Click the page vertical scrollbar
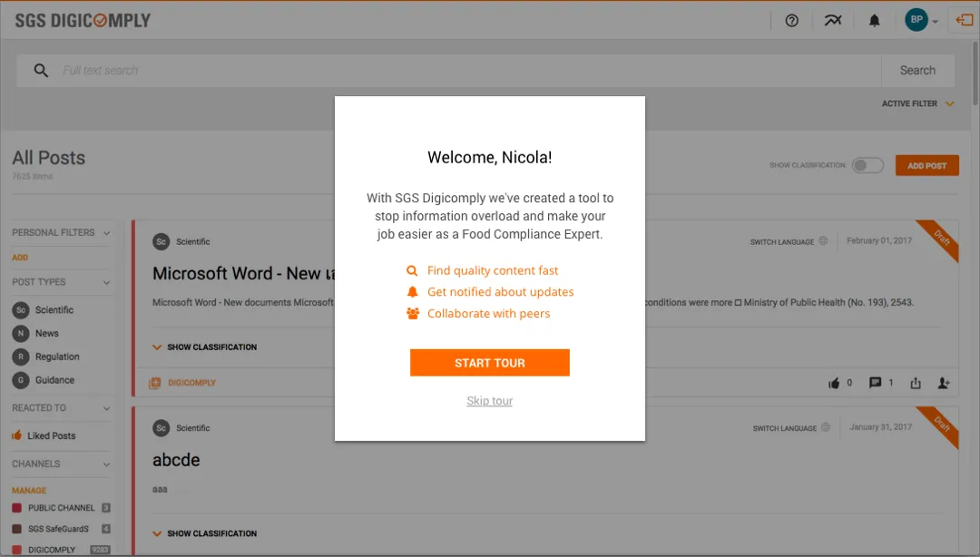Viewport: 980px width, 557px height. pos(975,73)
